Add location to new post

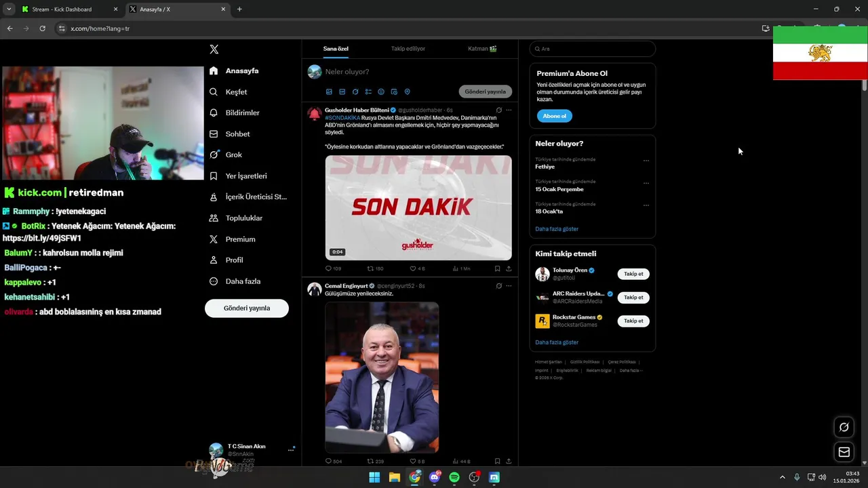408,91
